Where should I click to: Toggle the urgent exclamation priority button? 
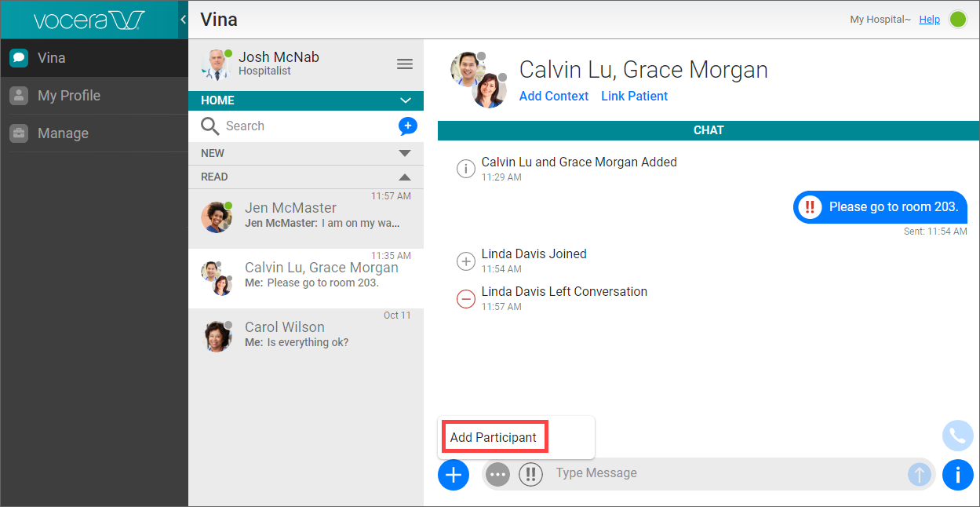pyautogui.click(x=531, y=474)
